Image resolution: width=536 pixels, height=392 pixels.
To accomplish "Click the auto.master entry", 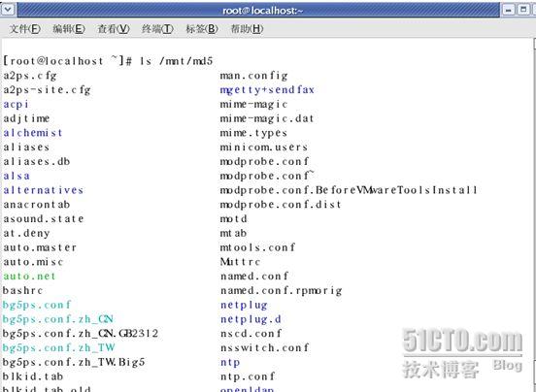I will 40,247.
